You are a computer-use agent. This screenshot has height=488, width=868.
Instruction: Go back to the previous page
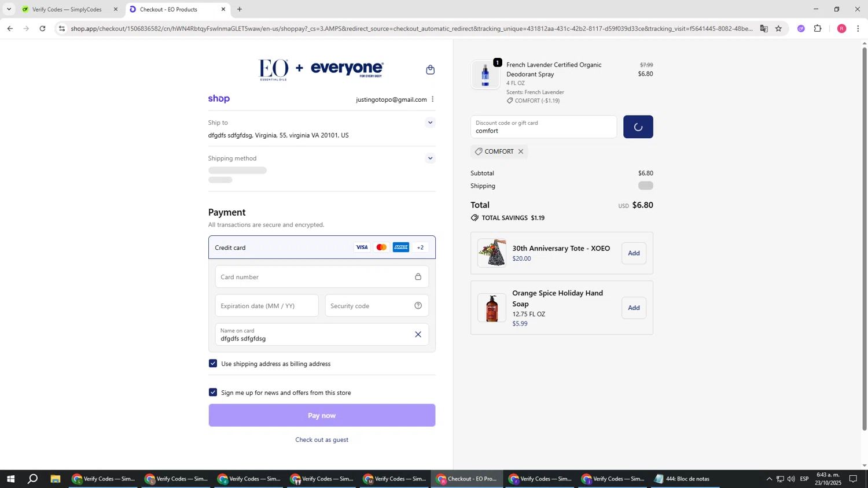9,28
